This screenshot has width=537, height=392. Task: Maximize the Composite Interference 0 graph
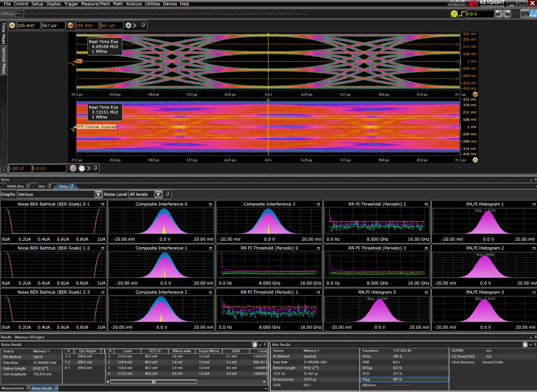210,204
